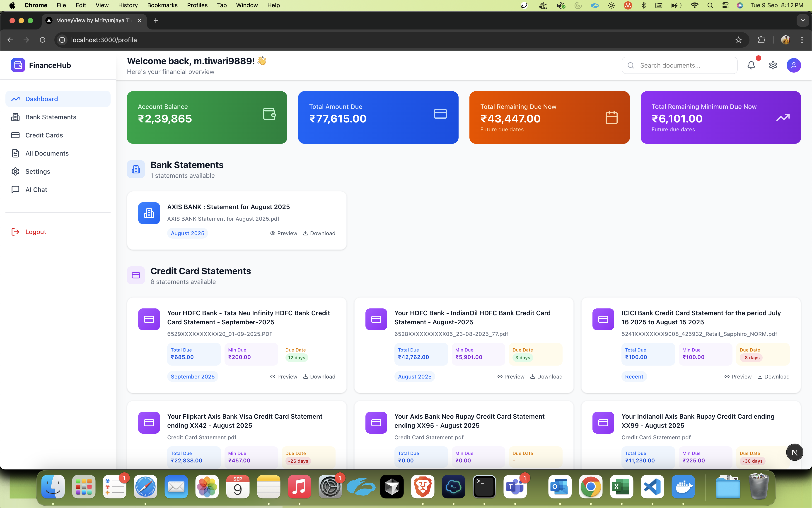The image size is (812, 508).
Task: View site information icon in address bar
Action: tap(62, 40)
